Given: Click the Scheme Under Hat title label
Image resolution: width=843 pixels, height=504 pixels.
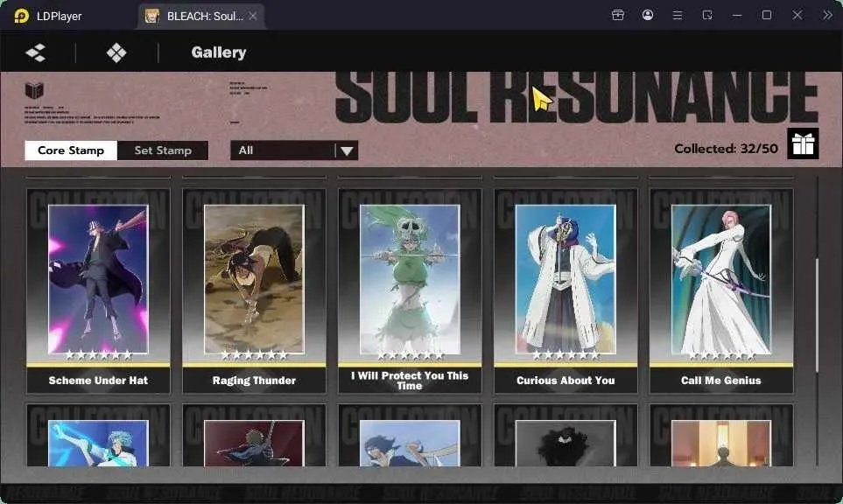Looking at the screenshot, I should [98, 381].
